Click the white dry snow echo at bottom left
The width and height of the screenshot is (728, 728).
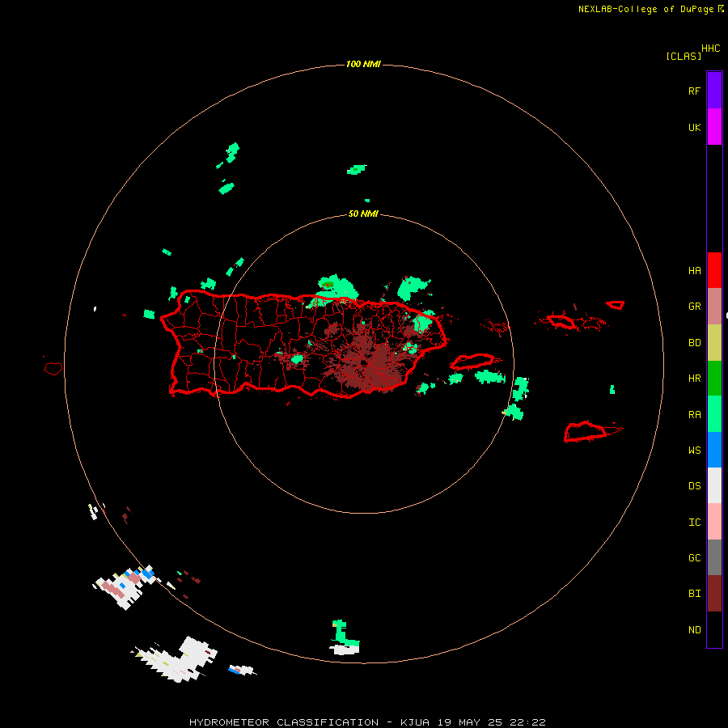[x=176, y=660]
